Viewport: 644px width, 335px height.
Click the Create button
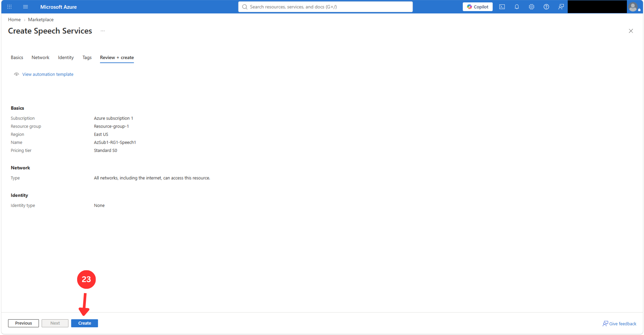[85, 323]
